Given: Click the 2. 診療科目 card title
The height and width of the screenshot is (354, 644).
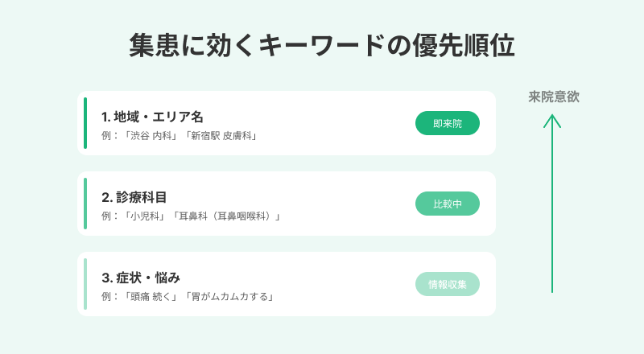Looking at the screenshot, I should point(134,197).
